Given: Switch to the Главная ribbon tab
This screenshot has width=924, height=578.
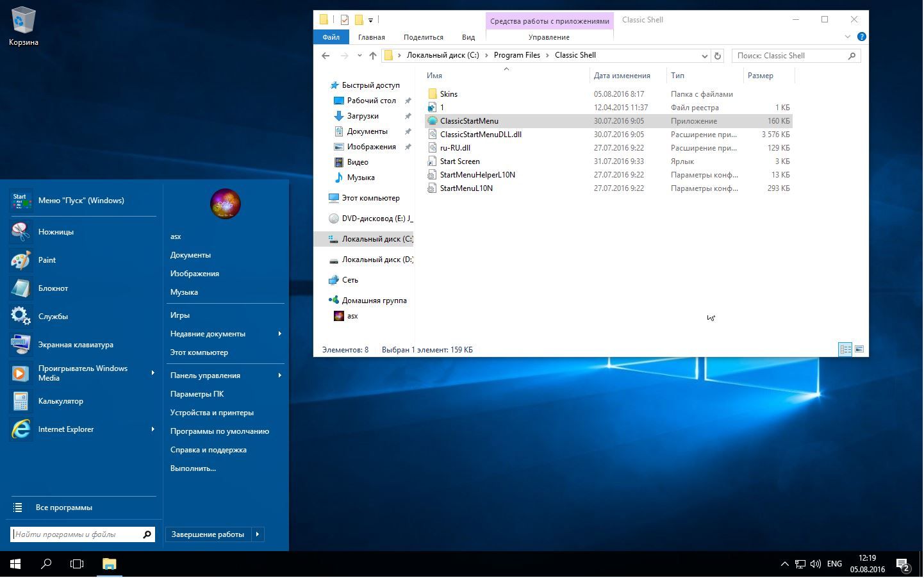Looking at the screenshot, I should click(372, 37).
